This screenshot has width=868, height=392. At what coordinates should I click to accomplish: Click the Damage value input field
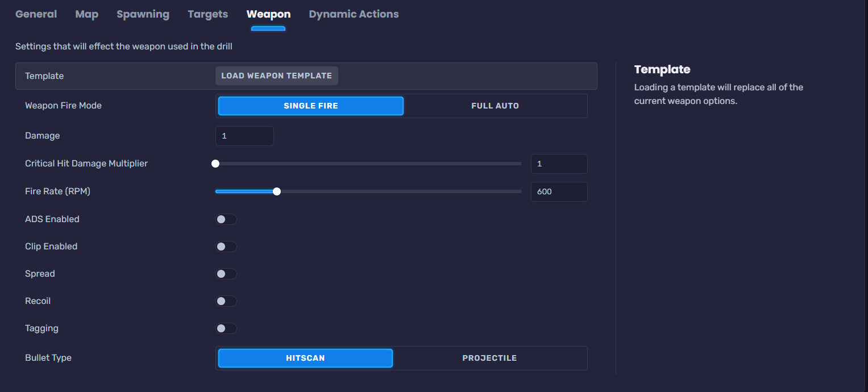click(244, 136)
